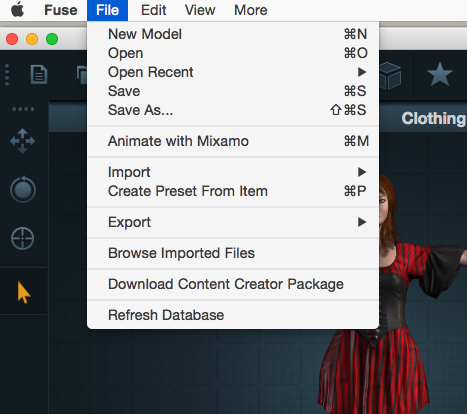Click the horizontal dots sidebar grip
Screen dimensions: 467x414
pos(23,109)
